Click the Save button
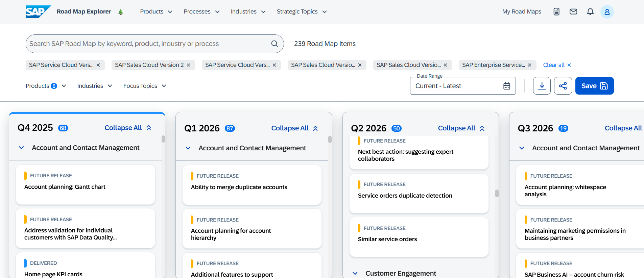The width and height of the screenshot is (644, 278). click(594, 86)
